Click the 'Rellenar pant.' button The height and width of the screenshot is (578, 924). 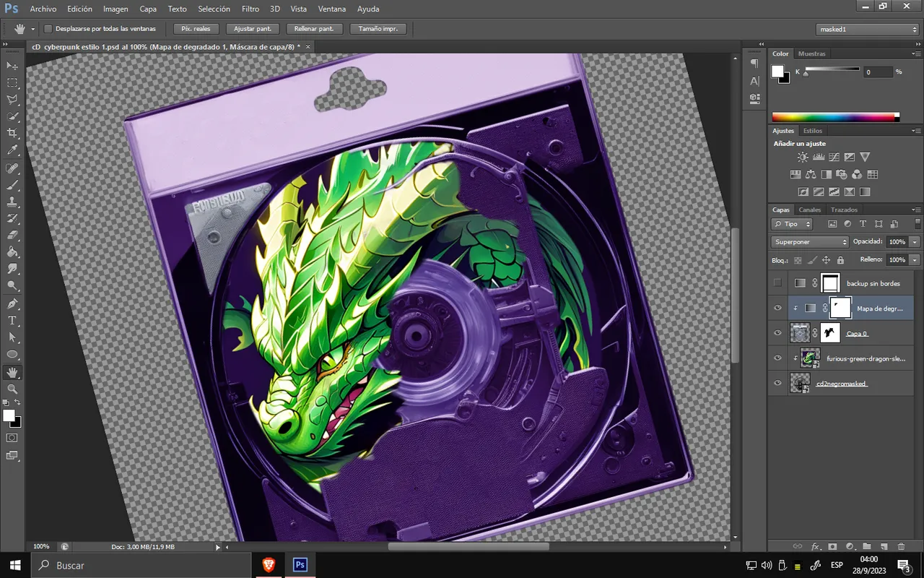click(x=314, y=29)
